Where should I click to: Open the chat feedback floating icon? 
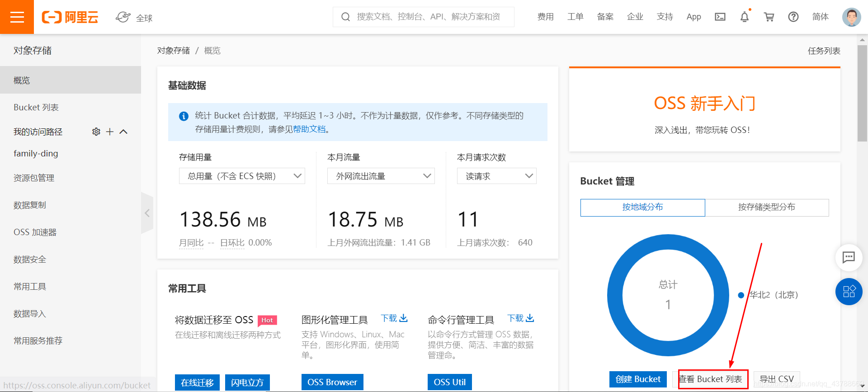click(849, 258)
